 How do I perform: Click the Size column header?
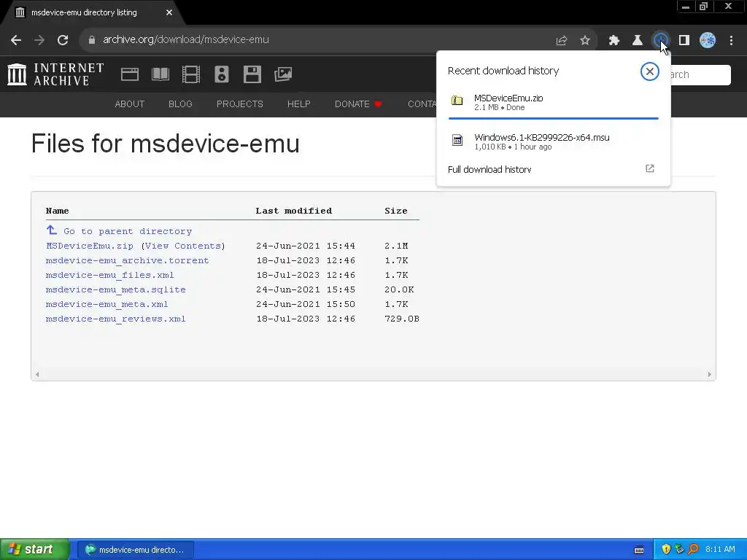tap(396, 211)
